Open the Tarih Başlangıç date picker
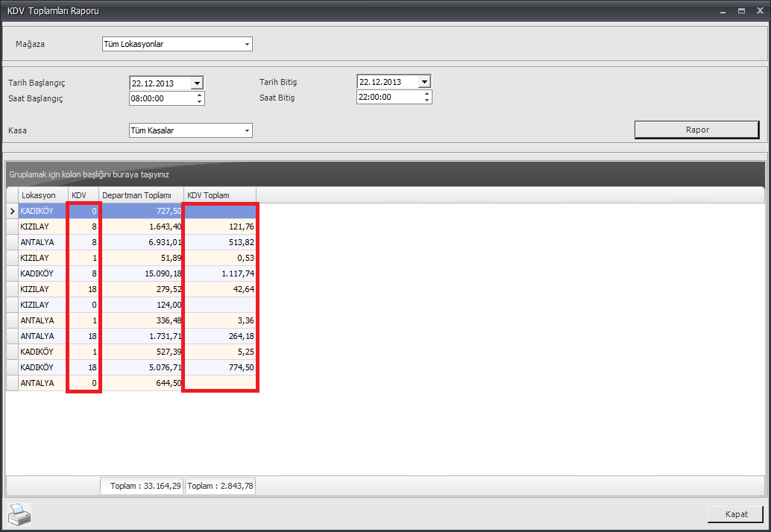This screenshot has height=532, width=771. point(197,83)
